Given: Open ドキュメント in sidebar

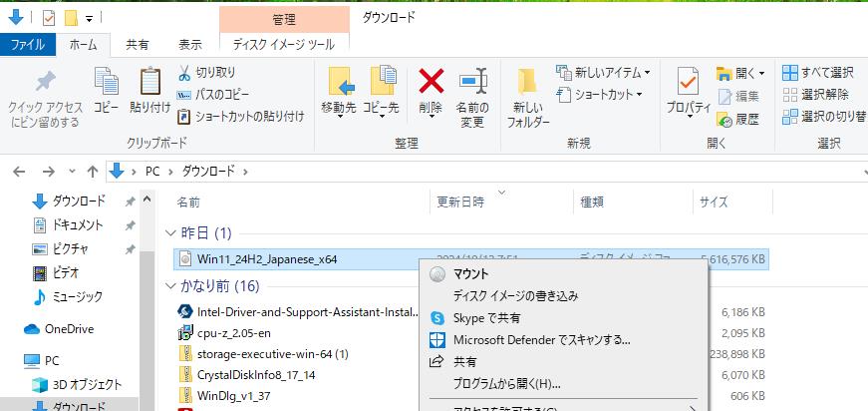Looking at the screenshot, I should pyautogui.click(x=69, y=224).
